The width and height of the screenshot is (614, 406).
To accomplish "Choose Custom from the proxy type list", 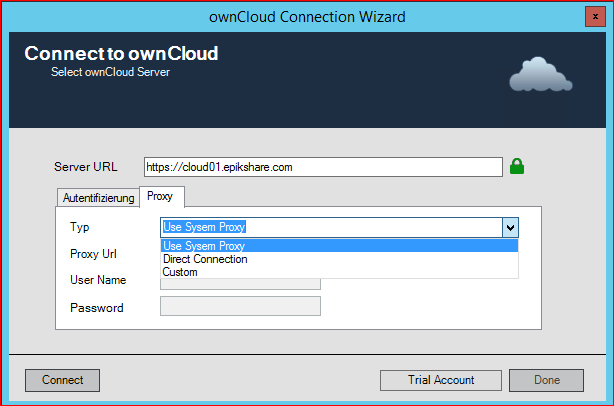I will coord(339,272).
